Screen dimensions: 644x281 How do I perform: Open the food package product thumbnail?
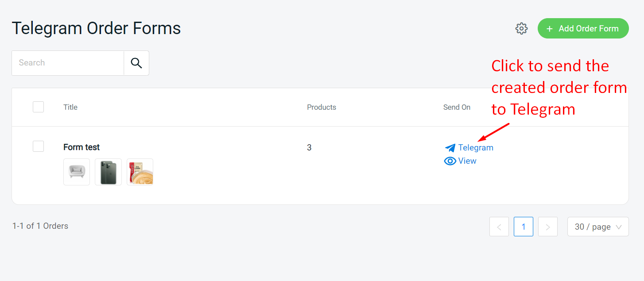coord(140,172)
